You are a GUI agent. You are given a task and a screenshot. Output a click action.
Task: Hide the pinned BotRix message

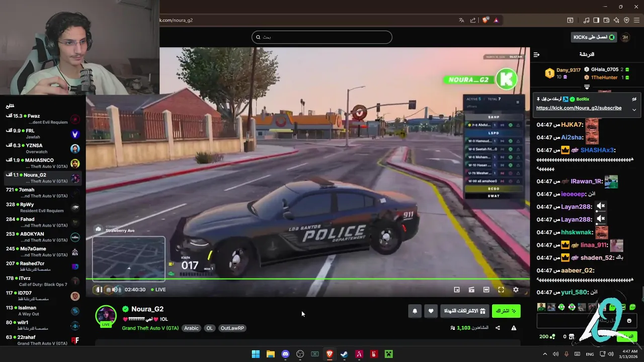[x=634, y=100]
